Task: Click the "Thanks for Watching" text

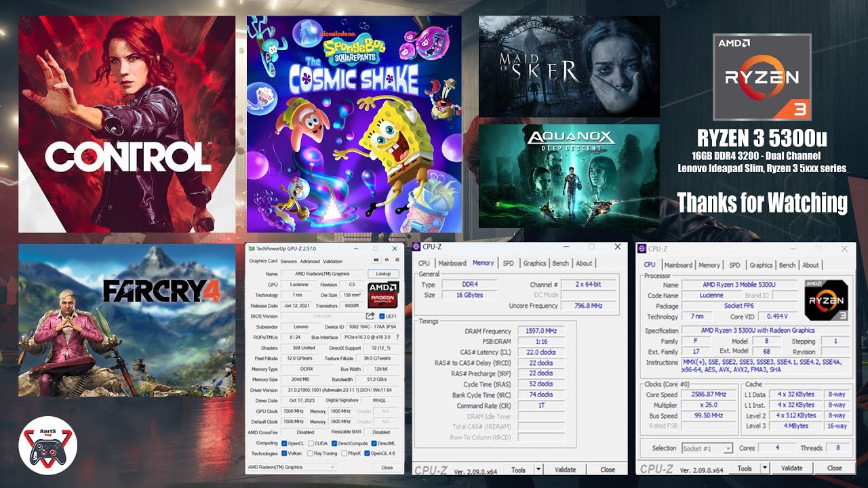Action: coord(762,202)
